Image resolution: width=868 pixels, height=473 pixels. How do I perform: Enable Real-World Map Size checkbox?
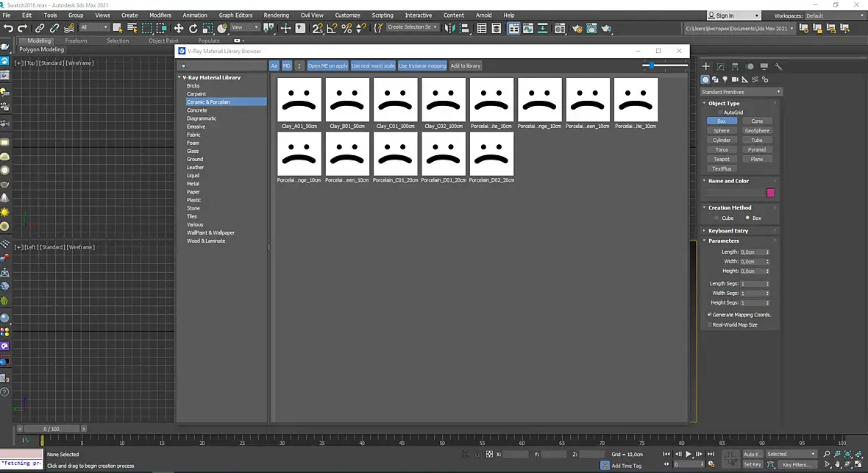[710, 324]
